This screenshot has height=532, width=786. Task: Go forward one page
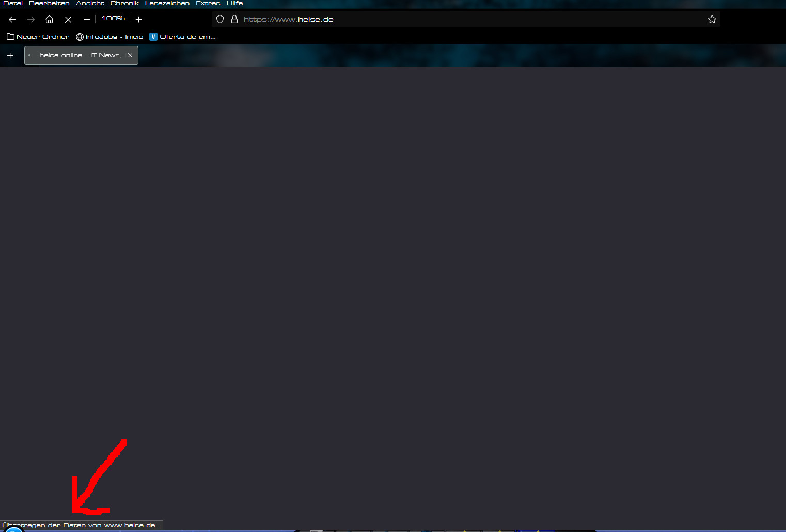click(x=31, y=20)
